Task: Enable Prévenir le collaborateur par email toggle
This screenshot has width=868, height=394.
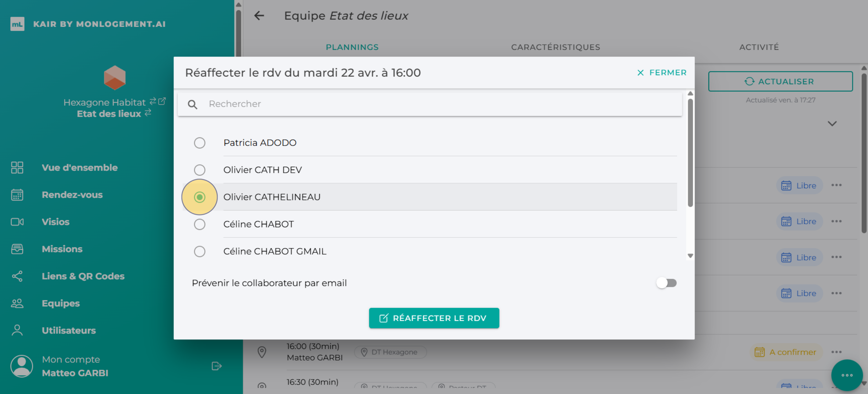Action: (x=666, y=283)
